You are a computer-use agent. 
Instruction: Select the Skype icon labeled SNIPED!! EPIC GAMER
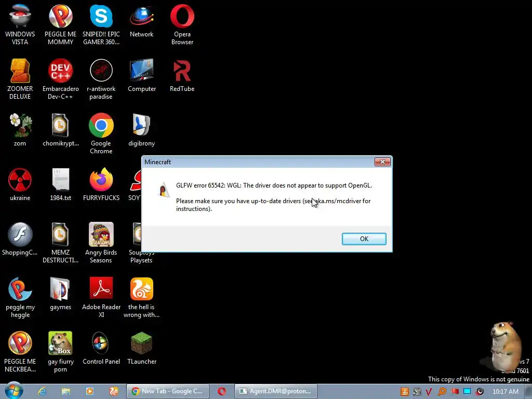click(x=101, y=24)
